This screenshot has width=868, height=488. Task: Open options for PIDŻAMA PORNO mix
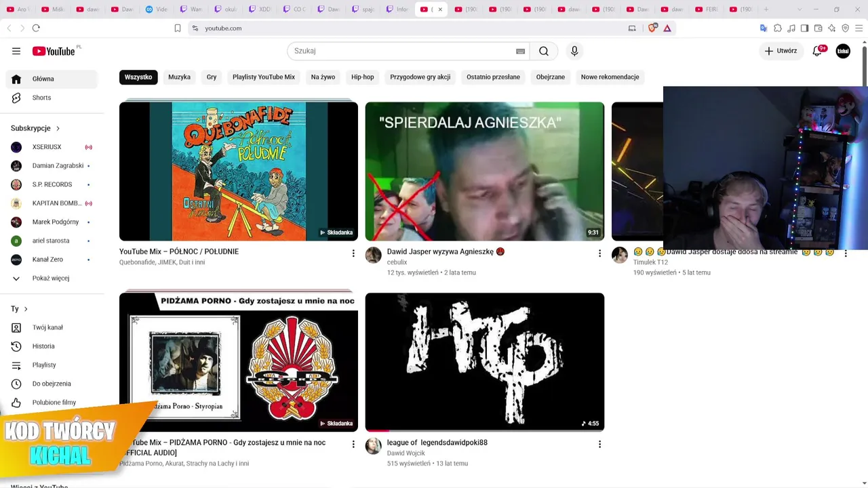pyautogui.click(x=353, y=445)
